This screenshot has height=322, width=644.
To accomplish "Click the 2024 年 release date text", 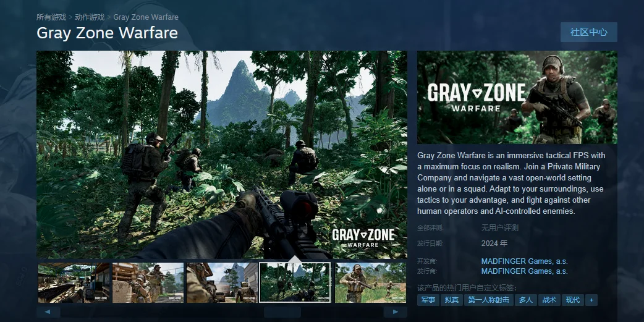I will 494,244.
